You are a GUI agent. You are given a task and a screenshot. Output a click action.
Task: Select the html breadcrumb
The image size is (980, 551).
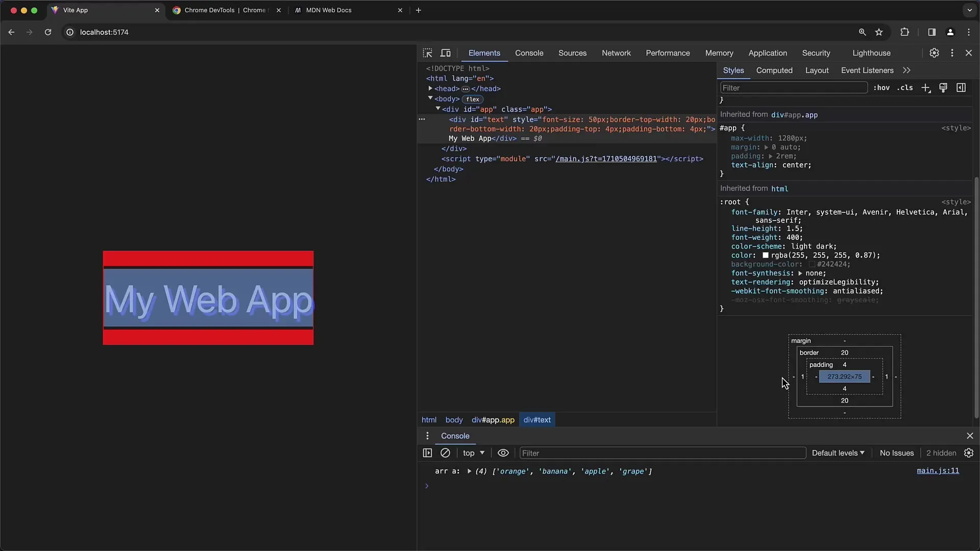[429, 420]
